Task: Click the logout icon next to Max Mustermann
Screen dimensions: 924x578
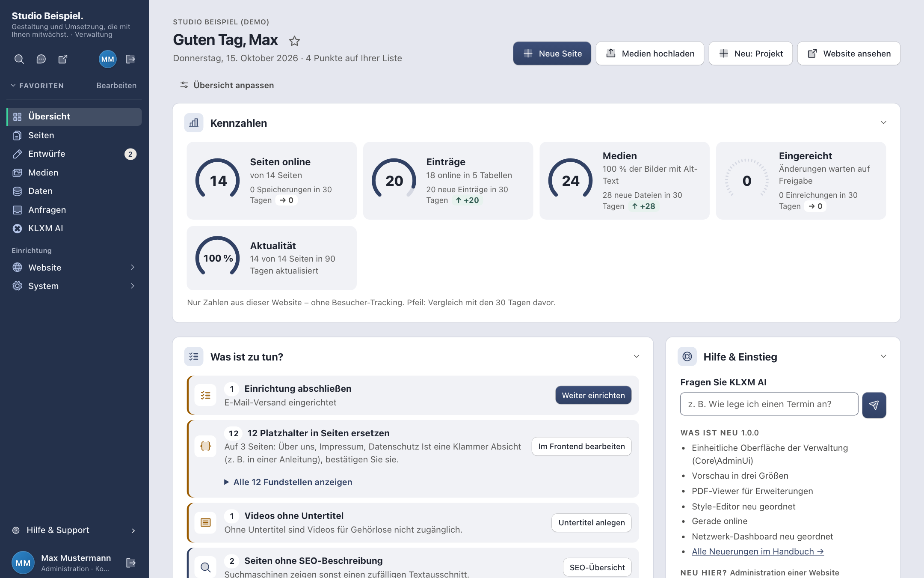Action: click(x=131, y=563)
